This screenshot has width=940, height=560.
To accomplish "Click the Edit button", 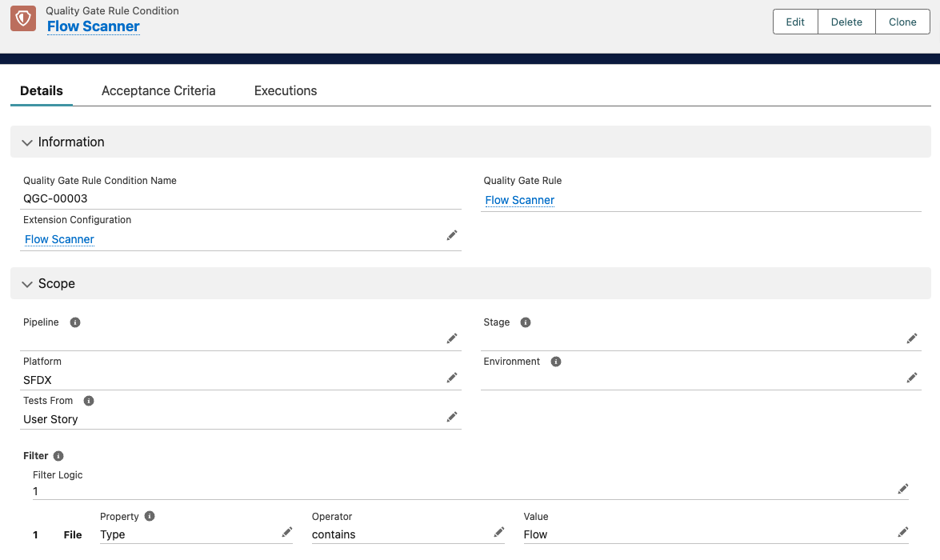I will click(x=795, y=22).
